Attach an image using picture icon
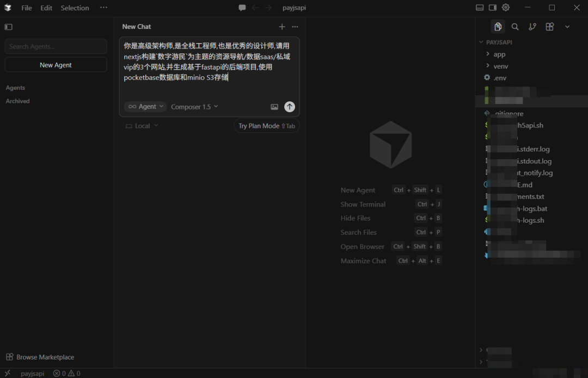 (274, 107)
